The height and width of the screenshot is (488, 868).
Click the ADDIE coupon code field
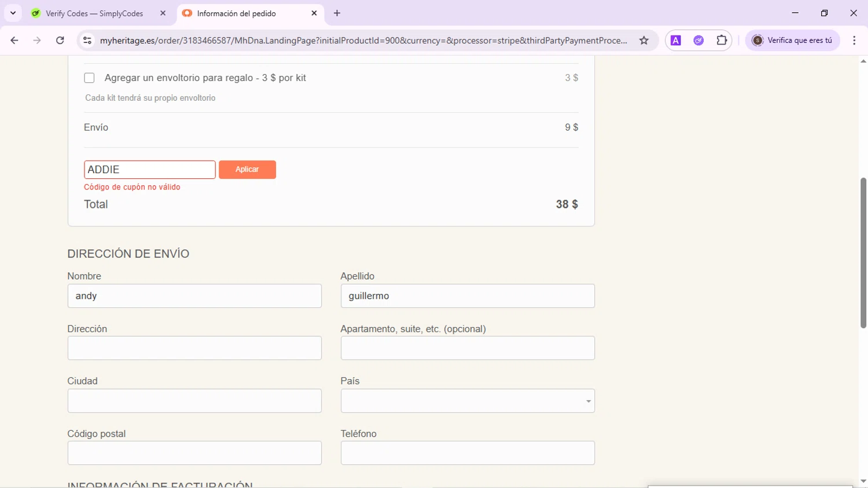click(x=150, y=170)
